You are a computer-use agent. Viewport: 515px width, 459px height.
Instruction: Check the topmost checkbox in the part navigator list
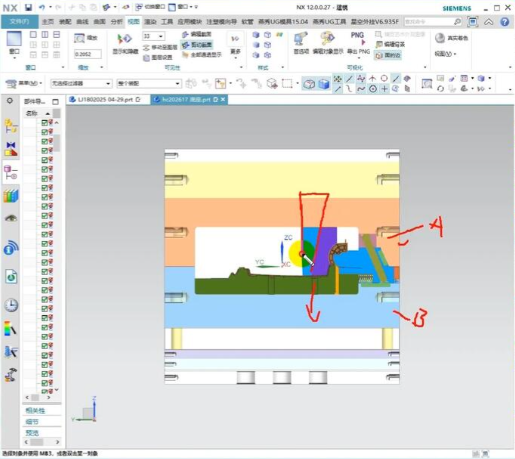click(44, 123)
